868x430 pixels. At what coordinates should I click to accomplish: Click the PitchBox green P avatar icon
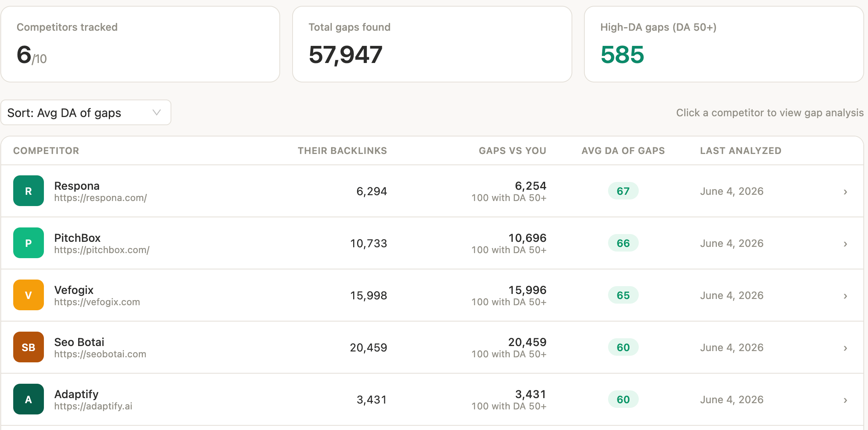[x=28, y=243]
